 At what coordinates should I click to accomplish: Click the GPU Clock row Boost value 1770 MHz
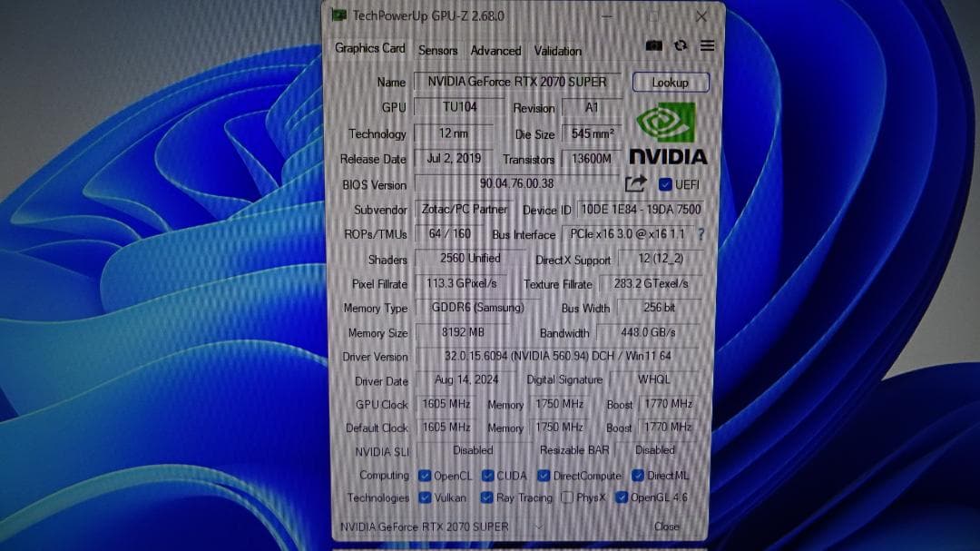tap(668, 404)
